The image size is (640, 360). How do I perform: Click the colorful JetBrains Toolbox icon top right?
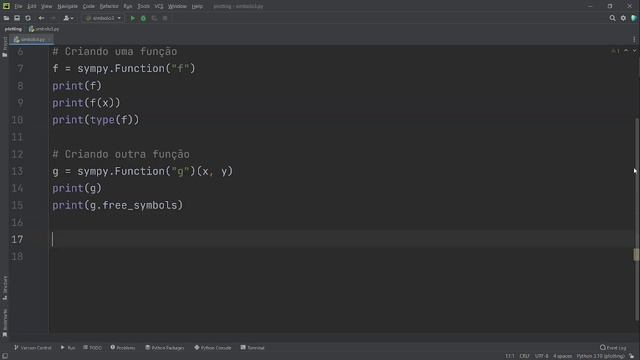point(634,18)
